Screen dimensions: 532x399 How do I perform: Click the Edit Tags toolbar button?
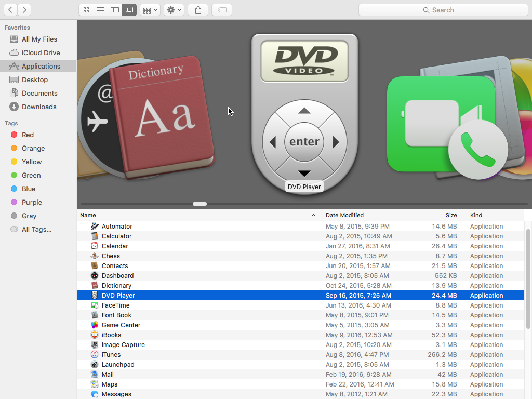222,10
